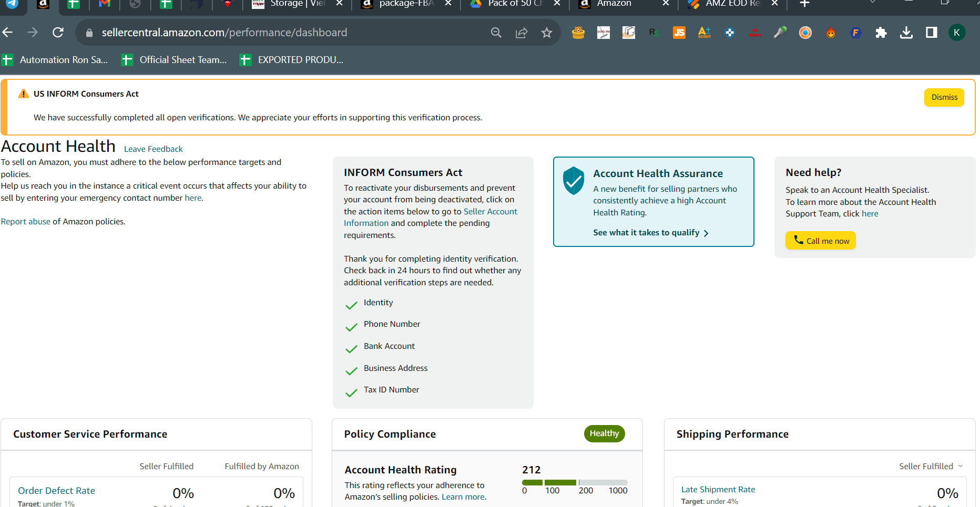
Task: Click the browser forward arrow
Action: pyautogui.click(x=33, y=33)
